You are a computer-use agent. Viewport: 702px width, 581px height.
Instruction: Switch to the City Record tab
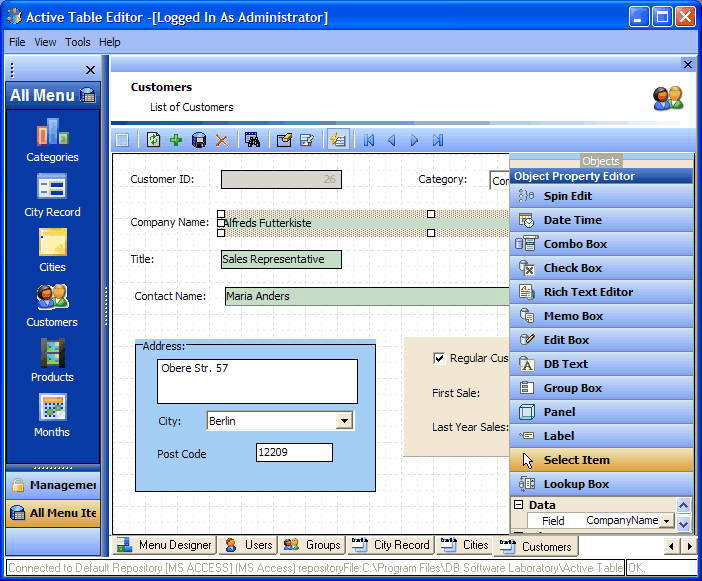(390, 545)
